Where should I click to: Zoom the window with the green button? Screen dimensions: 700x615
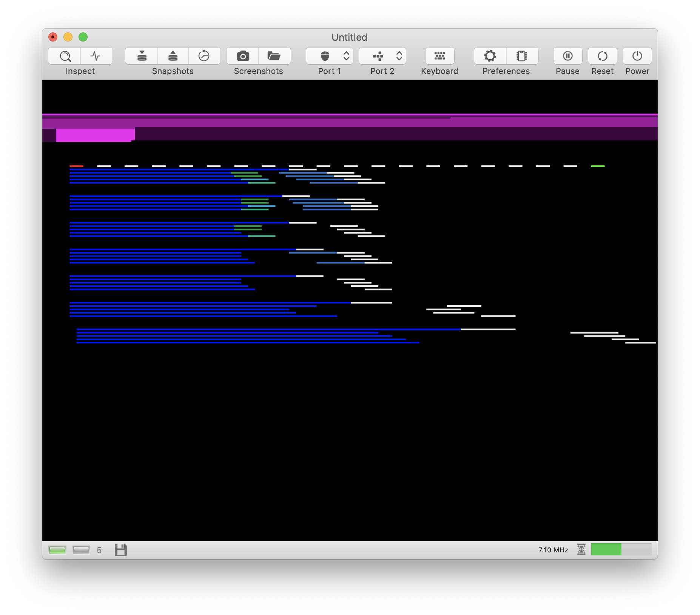pos(83,37)
